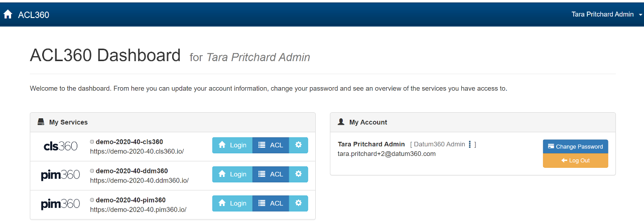The height and width of the screenshot is (224, 644).
Task: Click the Change Password button
Action: pyautogui.click(x=575, y=146)
